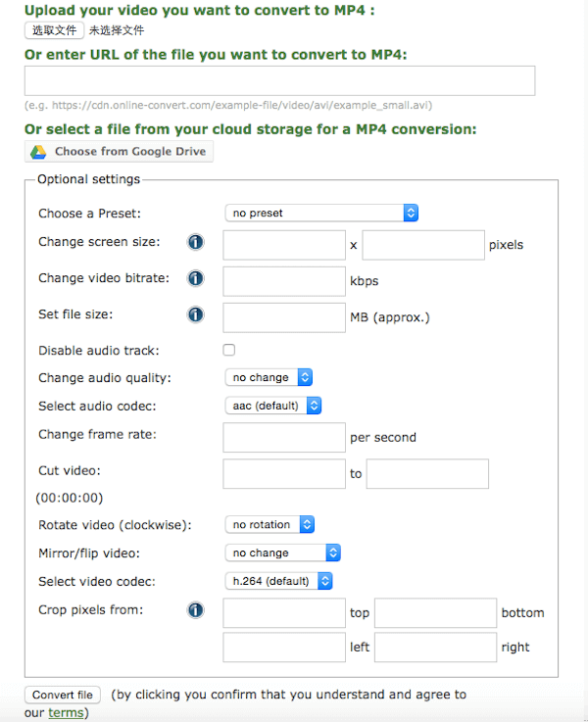Click the example URL hint text

228,106
